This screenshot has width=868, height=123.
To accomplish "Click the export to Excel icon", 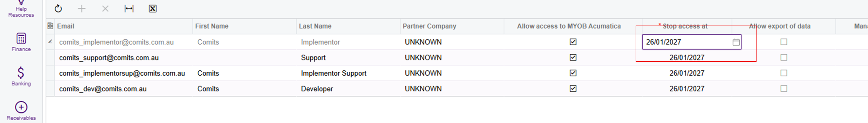I will 152,8.
